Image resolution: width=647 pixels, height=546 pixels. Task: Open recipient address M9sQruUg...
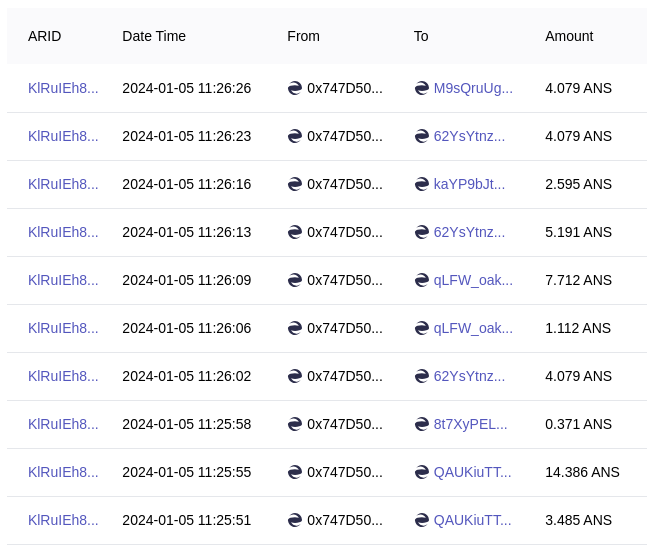coord(473,88)
